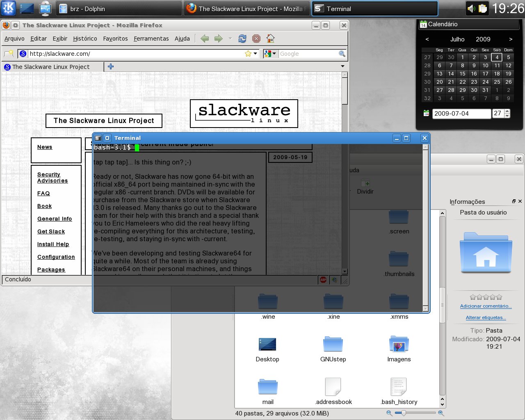This screenshot has height=420, width=525.
Task: Open the Julho month selector in calendar
Action: coord(457,39)
